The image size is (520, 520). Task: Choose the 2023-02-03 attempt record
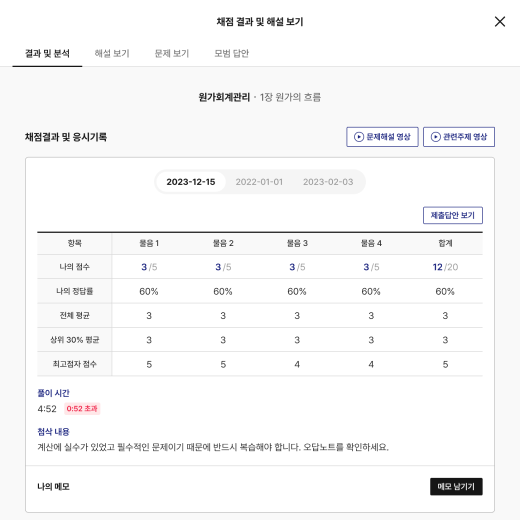(x=328, y=182)
